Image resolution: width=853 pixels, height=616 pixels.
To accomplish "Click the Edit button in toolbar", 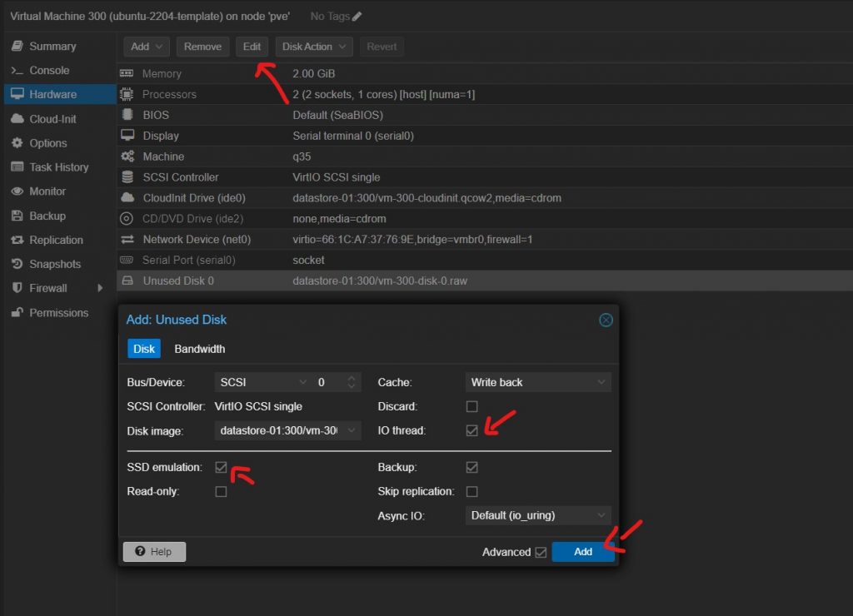I will (x=252, y=47).
